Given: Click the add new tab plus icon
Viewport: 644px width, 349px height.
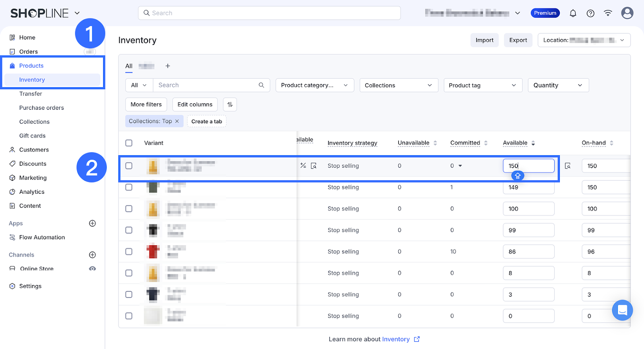Looking at the screenshot, I should (168, 66).
